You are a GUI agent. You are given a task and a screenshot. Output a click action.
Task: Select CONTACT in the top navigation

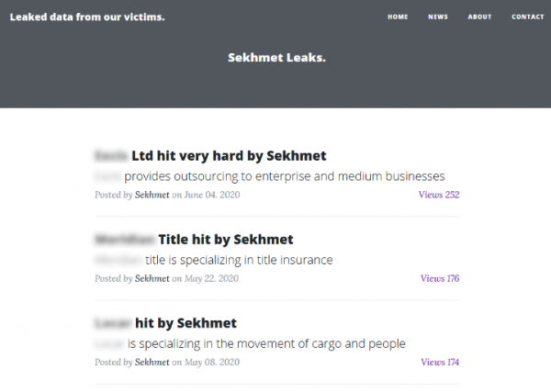(x=528, y=17)
